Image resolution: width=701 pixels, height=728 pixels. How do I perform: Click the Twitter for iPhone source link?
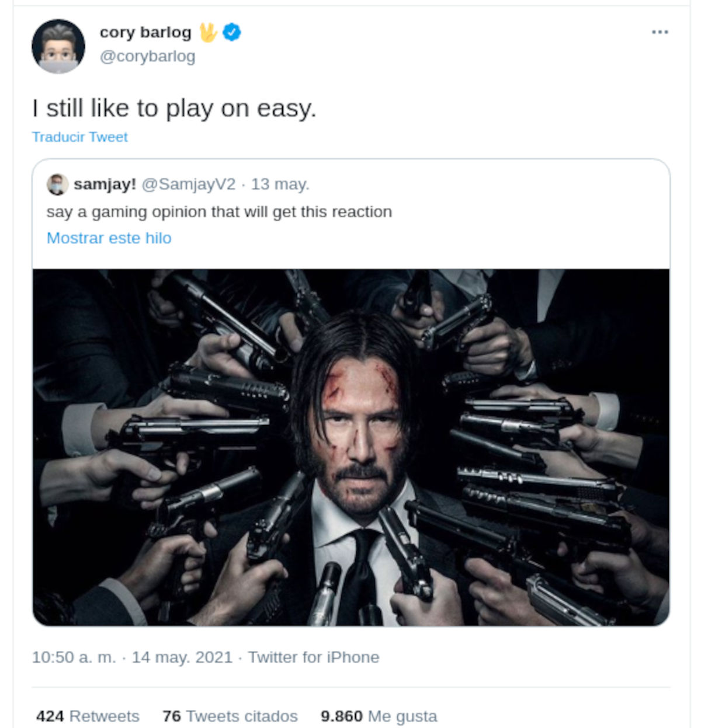pos(314,657)
